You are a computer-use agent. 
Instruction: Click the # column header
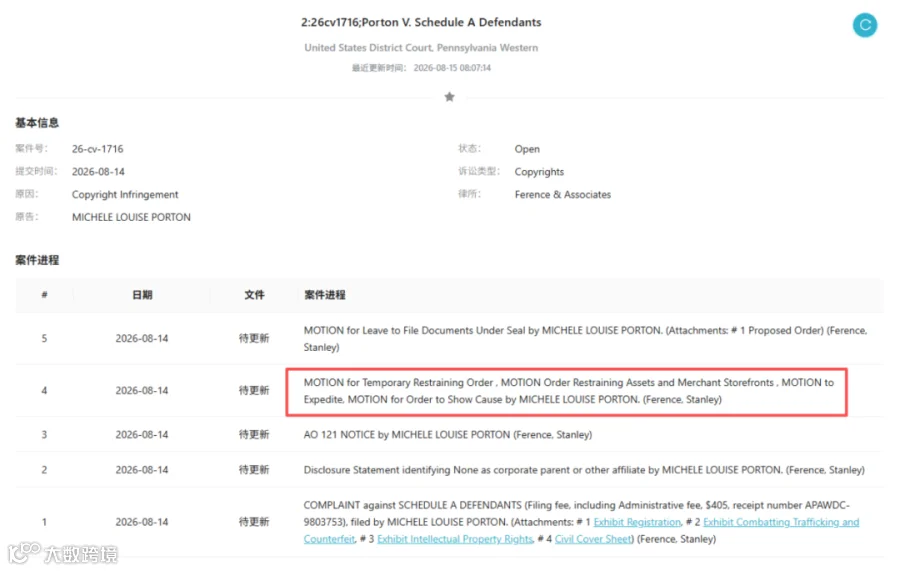click(44, 295)
